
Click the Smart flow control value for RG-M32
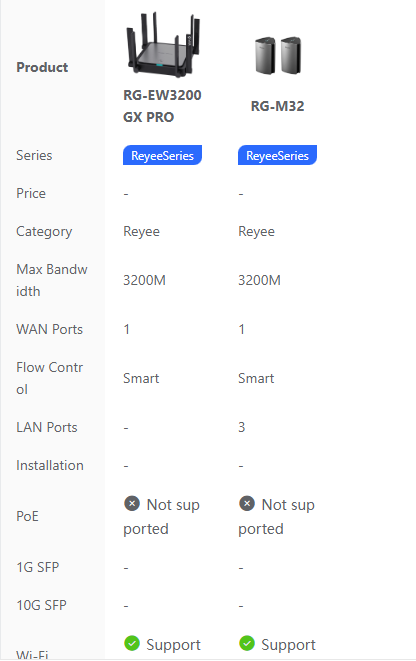pos(256,378)
